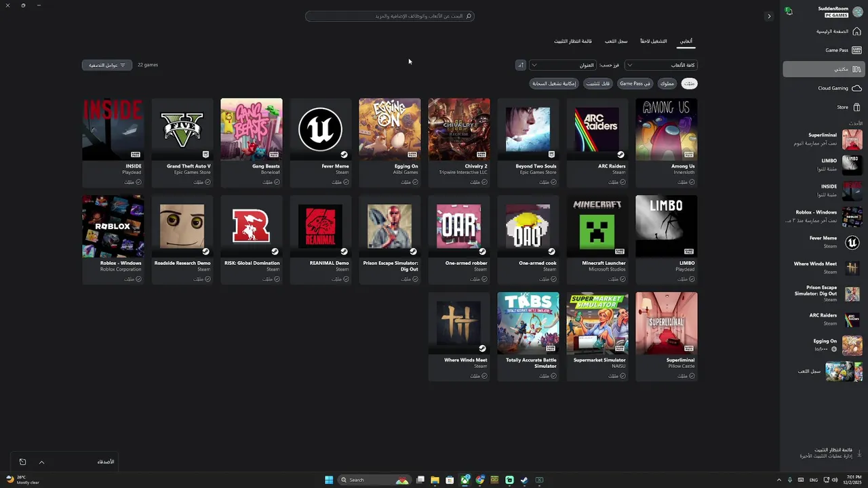Open the Grand Theft Auto V card
This screenshot has width=868, height=488.
coord(182,142)
